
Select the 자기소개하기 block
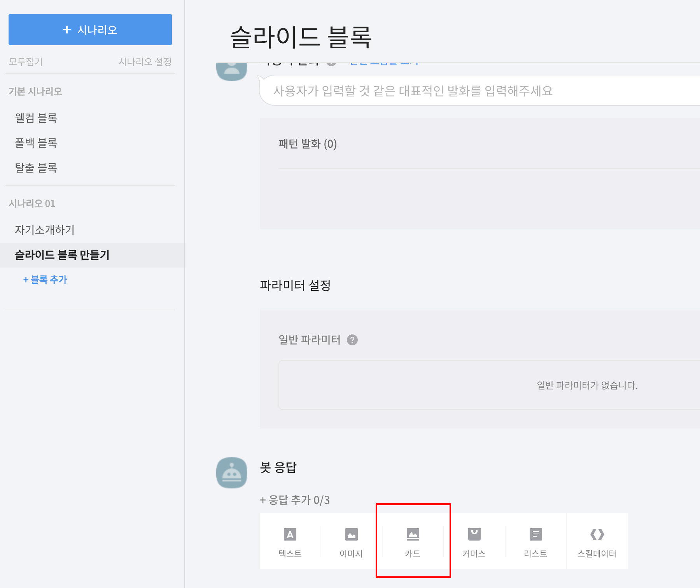[45, 230]
